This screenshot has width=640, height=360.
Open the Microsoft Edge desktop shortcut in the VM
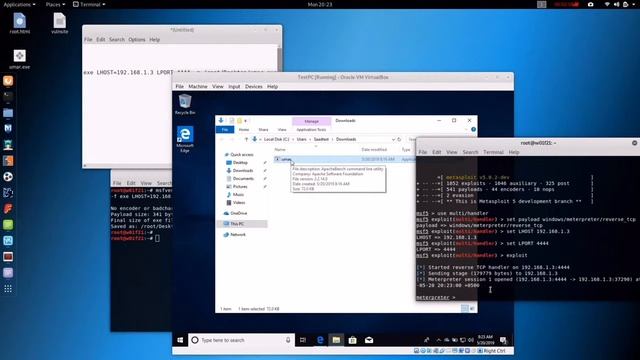click(x=185, y=139)
